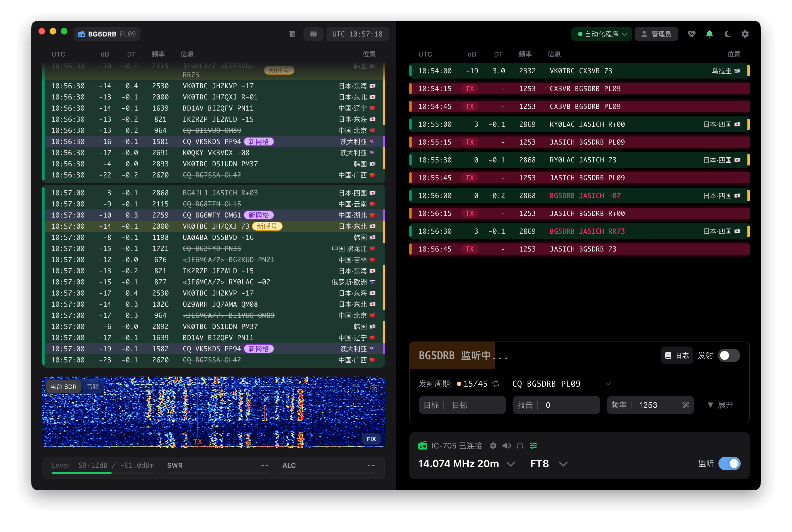The height and width of the screenshot is (532, 792).
Task: Click the green sliders tuning icon
Action: click(x=533, y=445)
